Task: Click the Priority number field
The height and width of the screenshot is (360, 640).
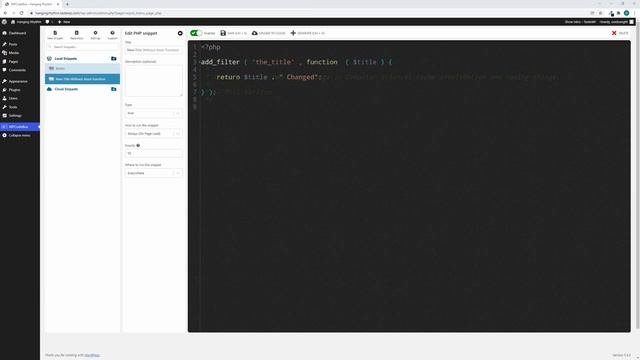Action: 153,153
